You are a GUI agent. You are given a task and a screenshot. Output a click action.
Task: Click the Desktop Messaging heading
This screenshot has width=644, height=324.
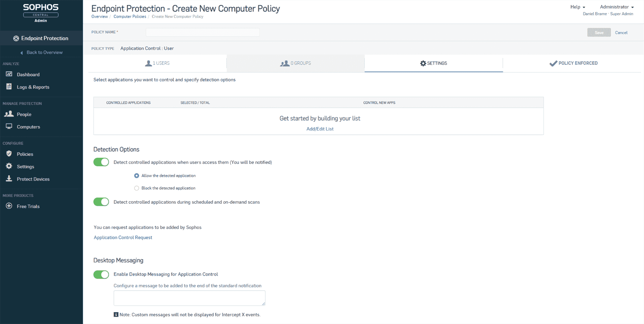[118, 261]
